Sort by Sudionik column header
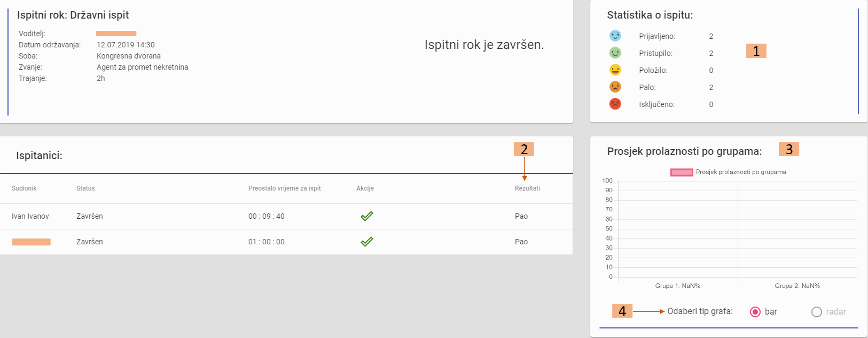Screen dimensions: 868x338 coord(24,188)
